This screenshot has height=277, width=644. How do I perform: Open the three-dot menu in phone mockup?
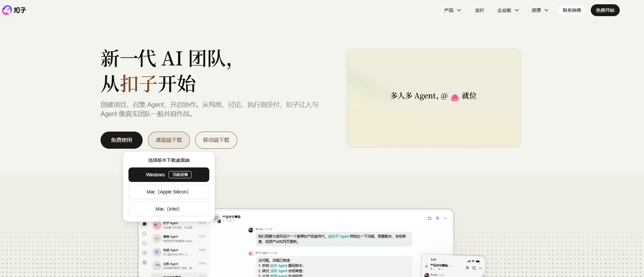pos(480,268)
